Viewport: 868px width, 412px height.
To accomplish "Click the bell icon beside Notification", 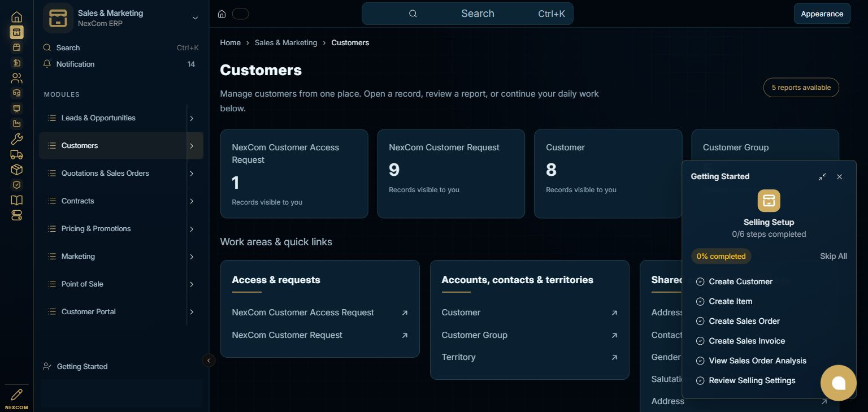I will tap(47, 64).
